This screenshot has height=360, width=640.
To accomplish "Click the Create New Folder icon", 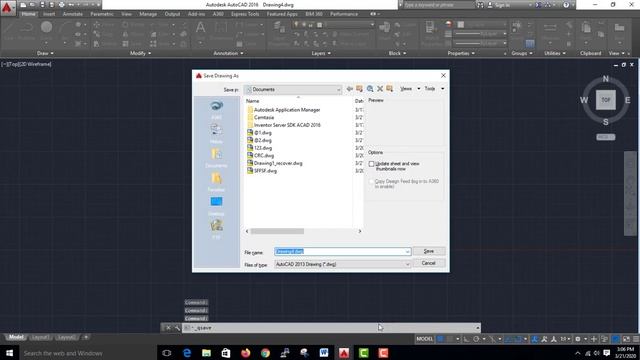I will click(x=389, y=89).
